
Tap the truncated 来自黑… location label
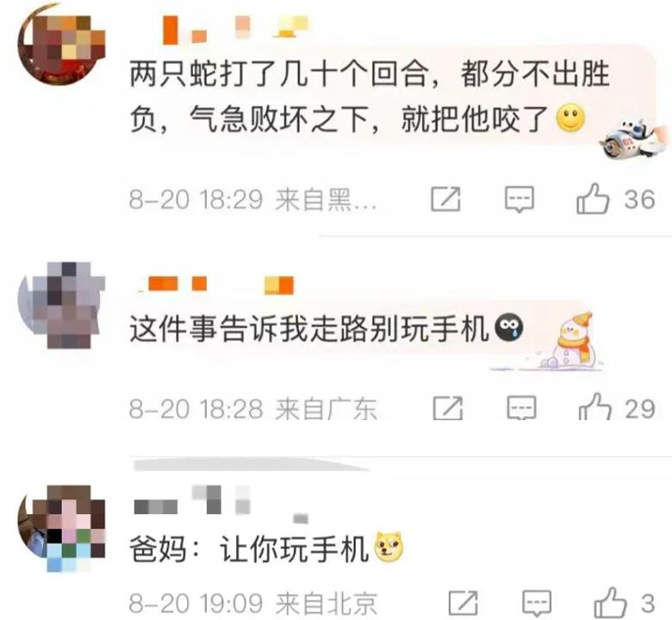pos(326,200)
